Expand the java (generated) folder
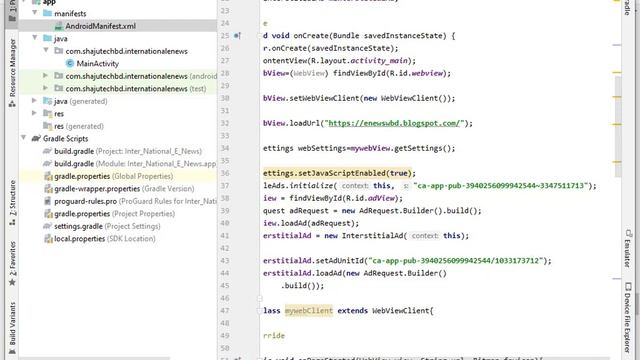Image resolution: width=640 pixels, height=360 pixels. pyautogui.click(x=35, y=100)
